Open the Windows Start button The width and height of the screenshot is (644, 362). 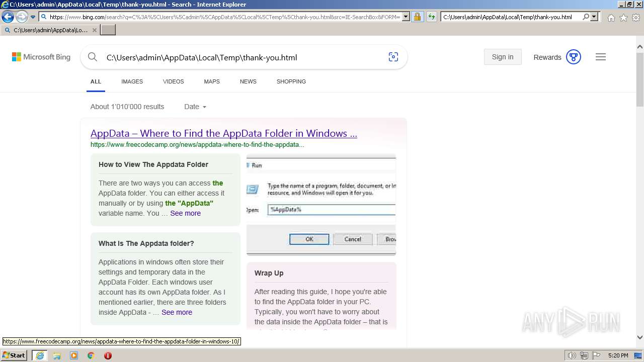pyautogui.click(x=14, y=355)
